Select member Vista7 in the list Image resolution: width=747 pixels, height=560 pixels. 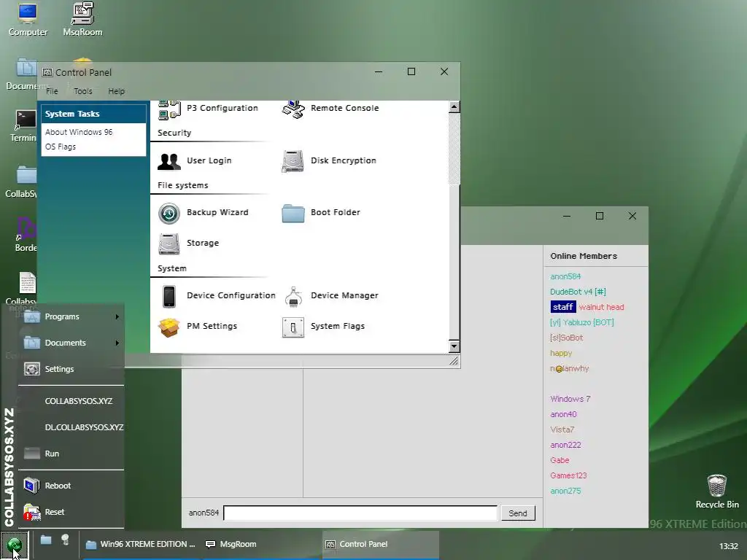[x=562, y=429]
